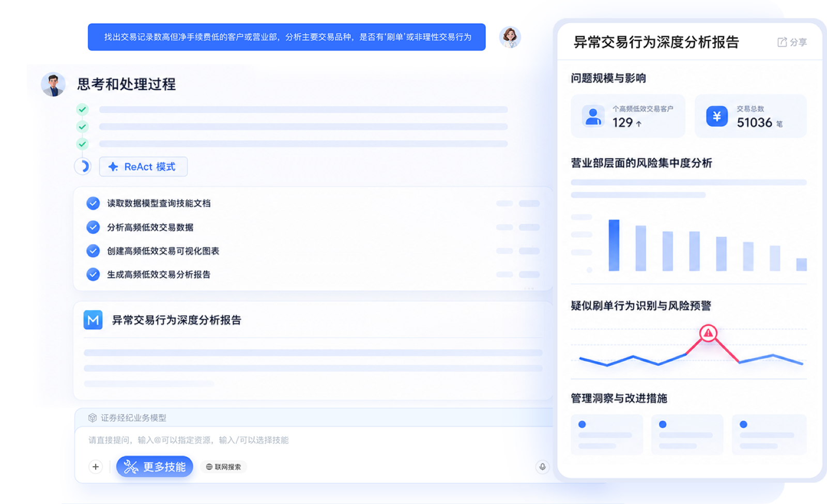Screen dimensions: 827x504
Task: Click the first green check step in thinking process
Action: click(x=82, y=110)
